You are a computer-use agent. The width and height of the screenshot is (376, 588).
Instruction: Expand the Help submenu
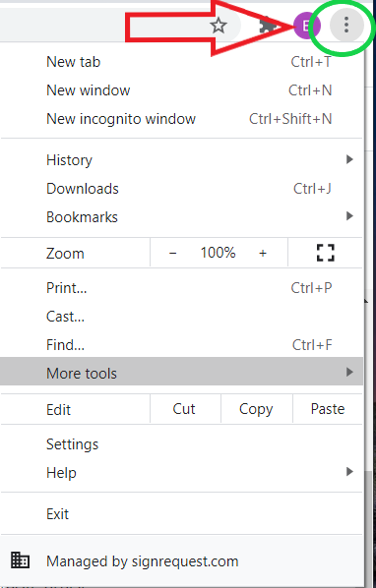182,473
